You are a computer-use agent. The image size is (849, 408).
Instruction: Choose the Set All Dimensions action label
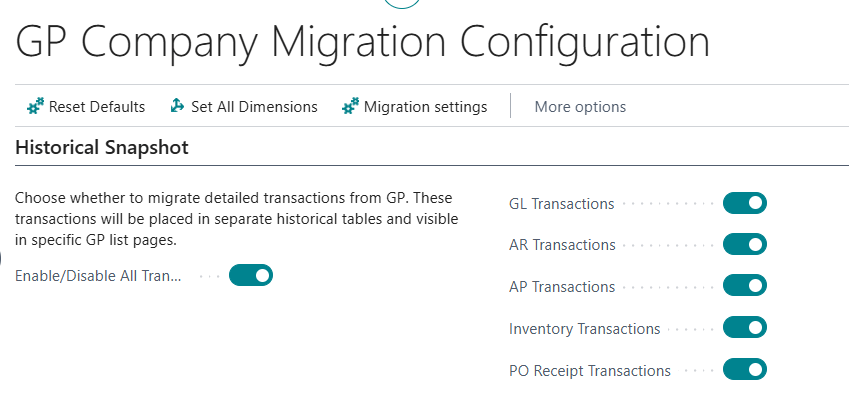tap(254, 106)
